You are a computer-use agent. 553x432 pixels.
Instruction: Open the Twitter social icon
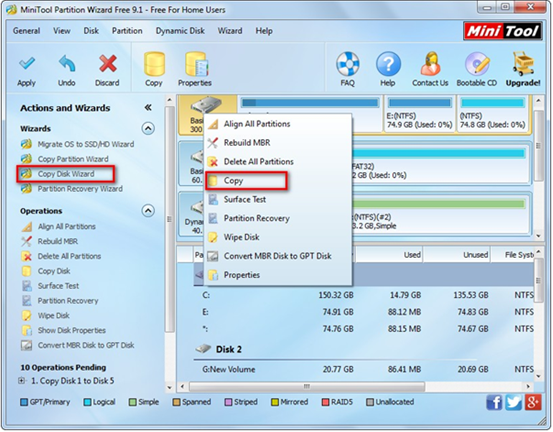(x=513, y=402)
